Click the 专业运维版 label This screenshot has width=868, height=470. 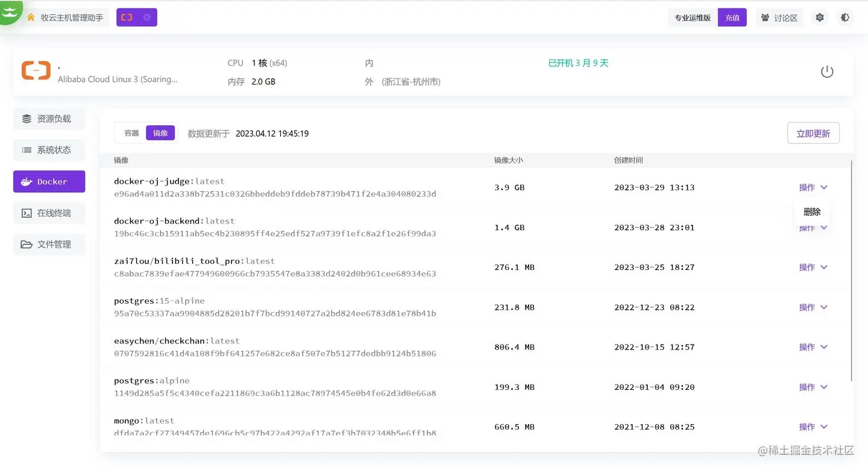click(693, 17)
